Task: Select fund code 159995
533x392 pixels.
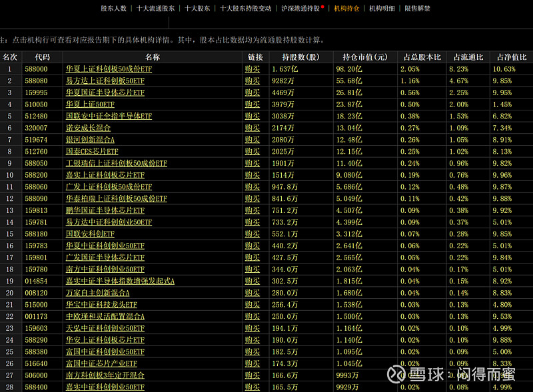Action: [36, 93]
